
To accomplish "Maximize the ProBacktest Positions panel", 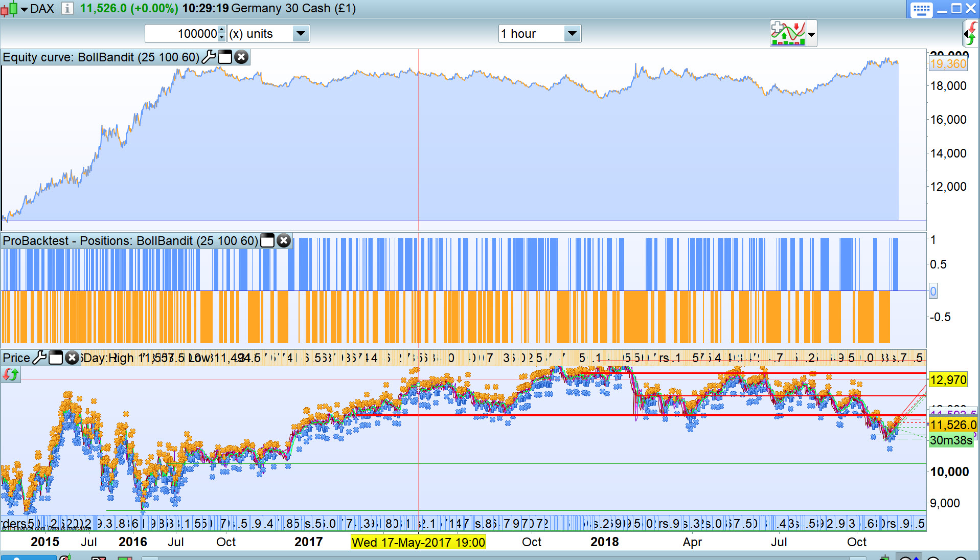I will 267,240.
